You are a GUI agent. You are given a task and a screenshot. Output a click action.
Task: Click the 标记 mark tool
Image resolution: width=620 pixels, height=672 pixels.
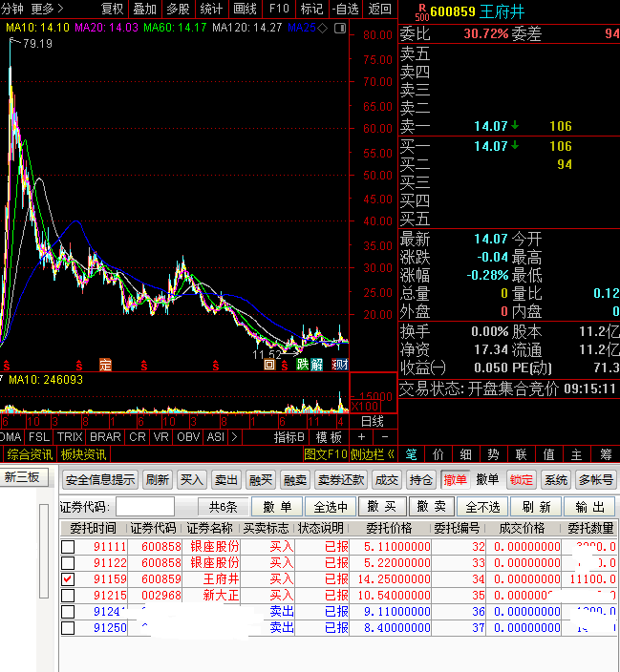pyautogui.click(x=312, y=9)
